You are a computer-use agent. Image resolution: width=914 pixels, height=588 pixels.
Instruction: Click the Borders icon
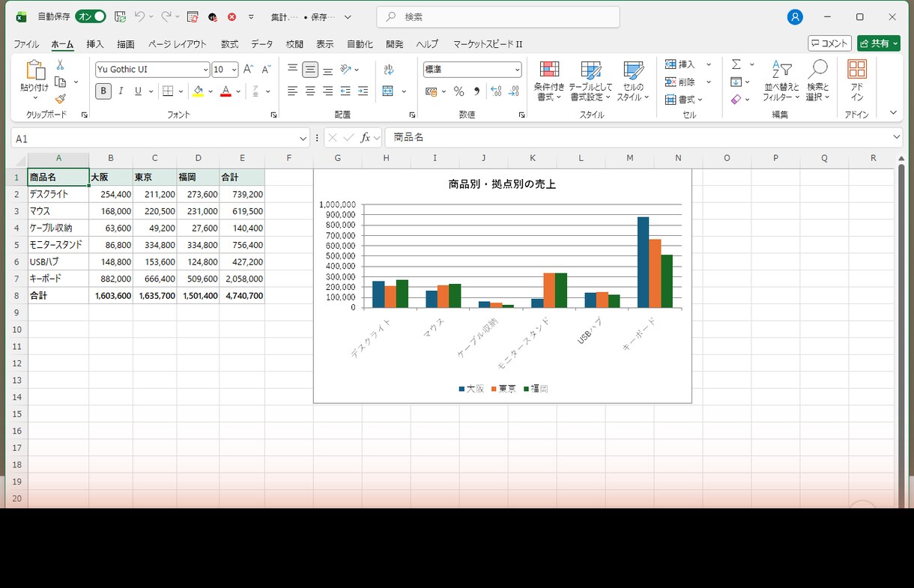click(168, 91)
